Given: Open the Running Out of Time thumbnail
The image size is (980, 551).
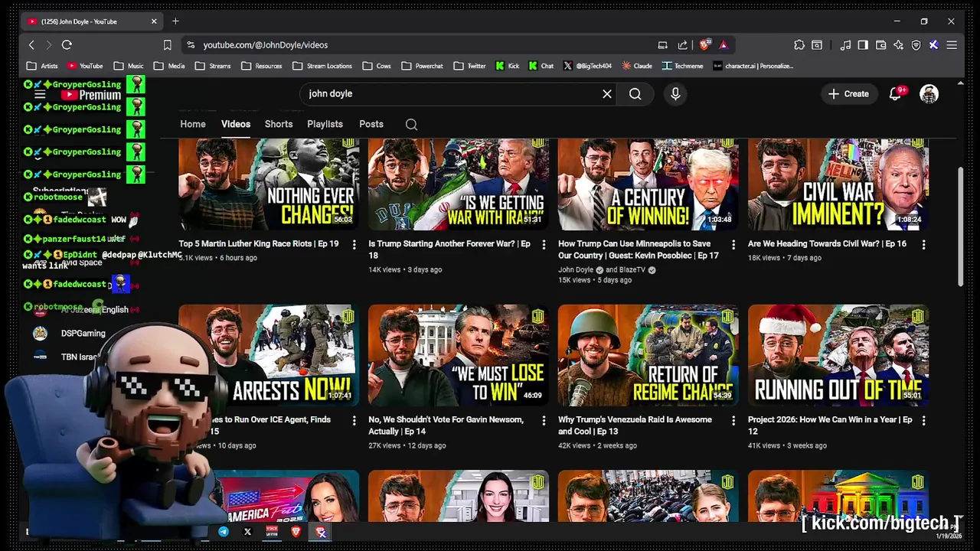Looking at the screenshot, I should tap(838, 355).
